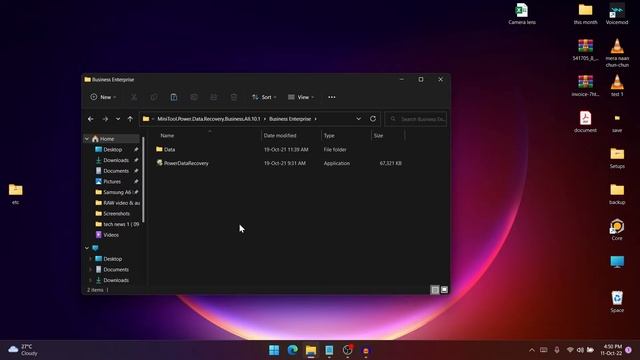Open the Camera lens Excel file on desktop

[x=522, y=14]
